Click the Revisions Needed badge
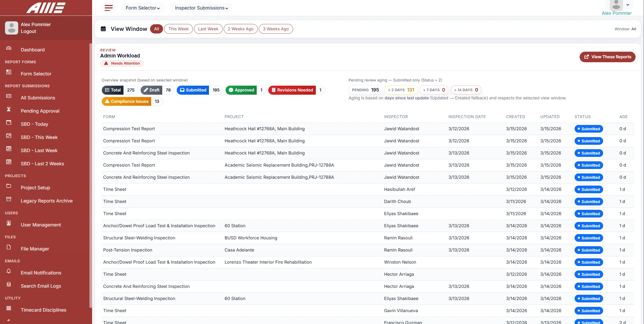 pos(297,90)
